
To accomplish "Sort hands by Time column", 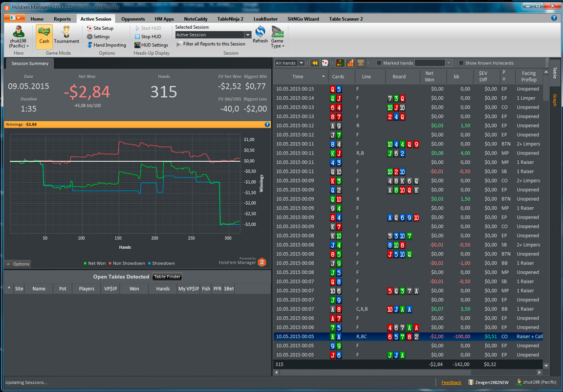I will tap(298, 76).
